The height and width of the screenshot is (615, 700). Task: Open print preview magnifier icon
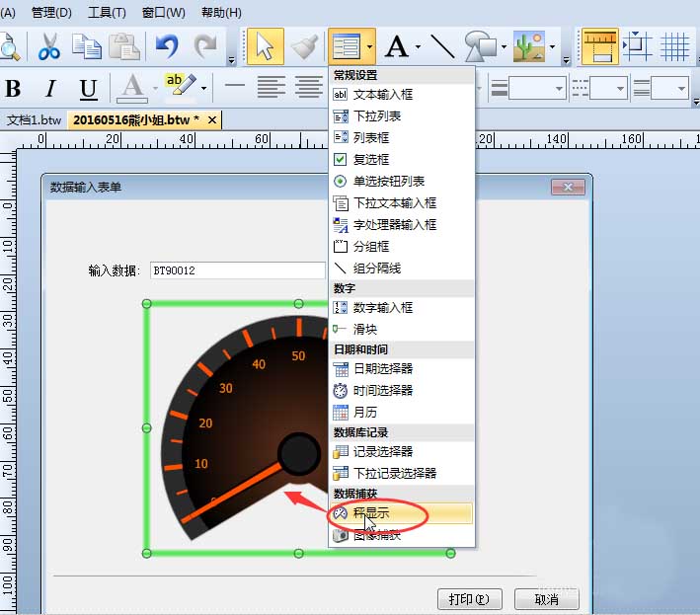pyautogui.click(x=10, y=46)
